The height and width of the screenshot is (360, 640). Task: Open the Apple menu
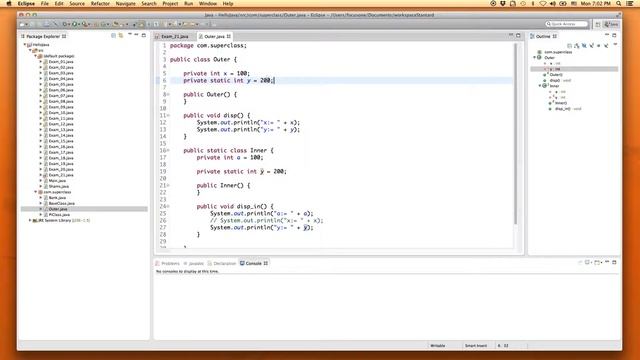point(9,3)
